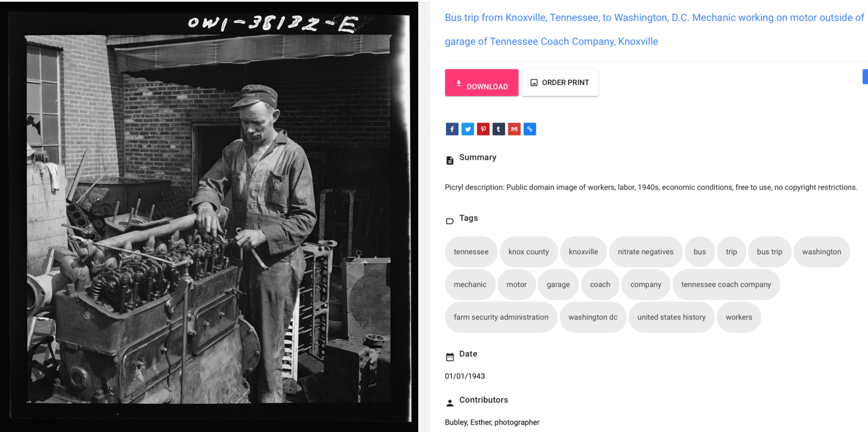Share to Tumblr icon

(x=499, y=129)
